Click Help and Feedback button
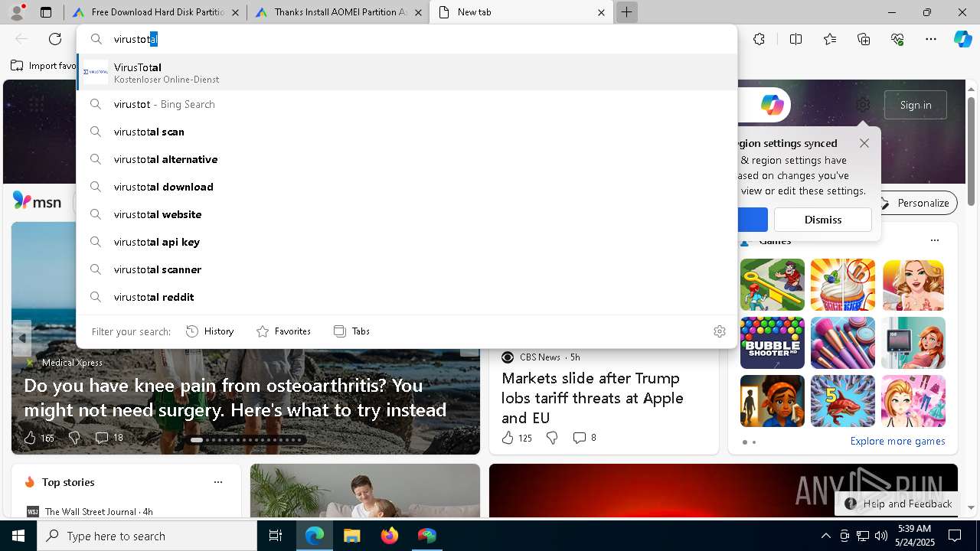Viewport: 980px width, 551px height. (899, 504)
